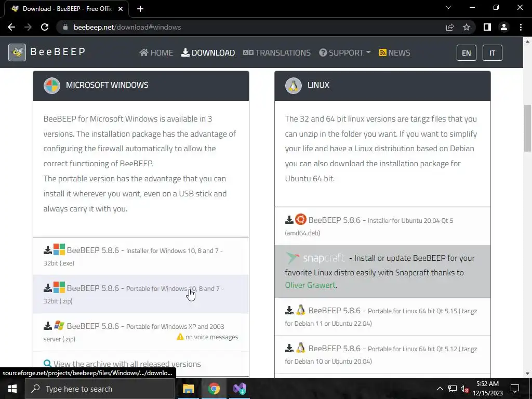
Task: Click the download arrow icon for 32bit .exe installer
Action: 48,250
